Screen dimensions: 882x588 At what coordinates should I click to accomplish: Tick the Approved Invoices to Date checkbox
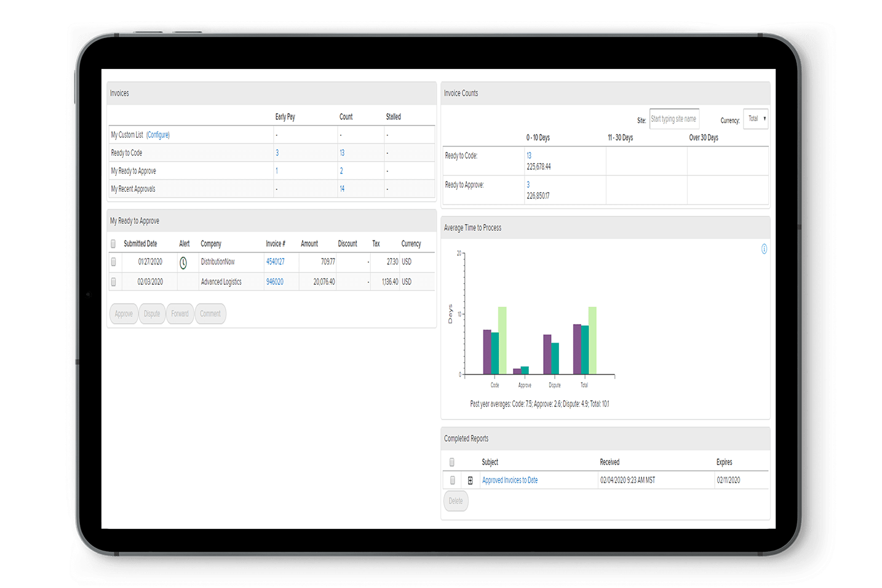tap(452, 480)
